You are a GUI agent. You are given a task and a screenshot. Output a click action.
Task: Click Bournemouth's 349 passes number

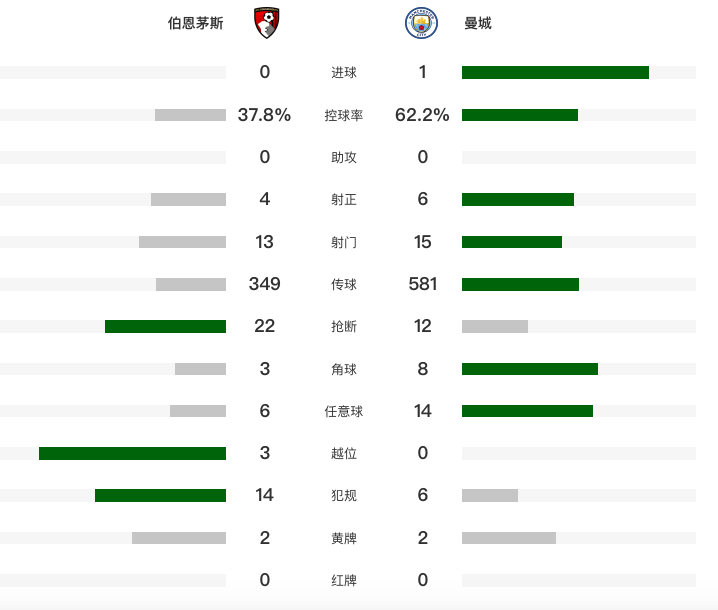pos(265,284)
